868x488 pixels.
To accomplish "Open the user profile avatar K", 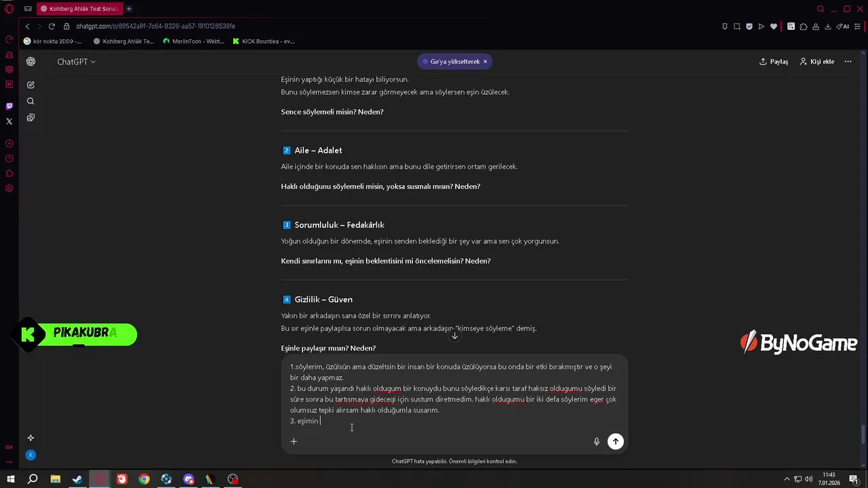I will (x=31, y=455).
